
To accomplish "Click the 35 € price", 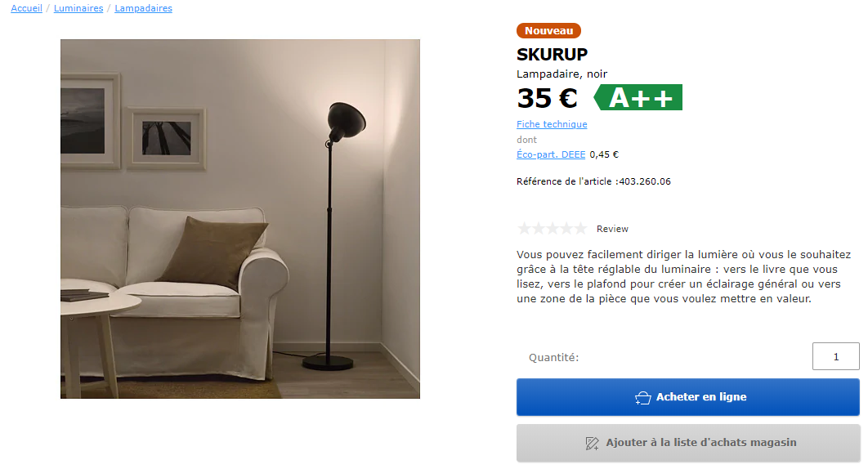I will click(x=547, y=98).
